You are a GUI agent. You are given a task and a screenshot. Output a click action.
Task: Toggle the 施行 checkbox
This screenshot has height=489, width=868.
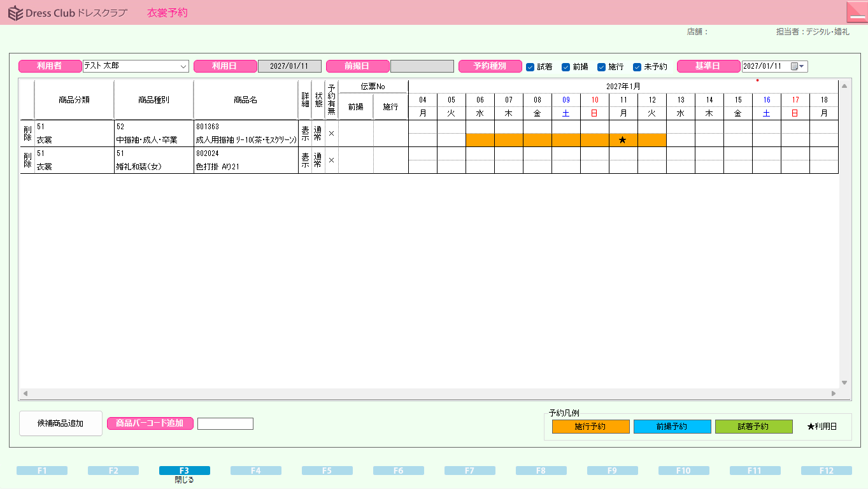tap(601, 67)
